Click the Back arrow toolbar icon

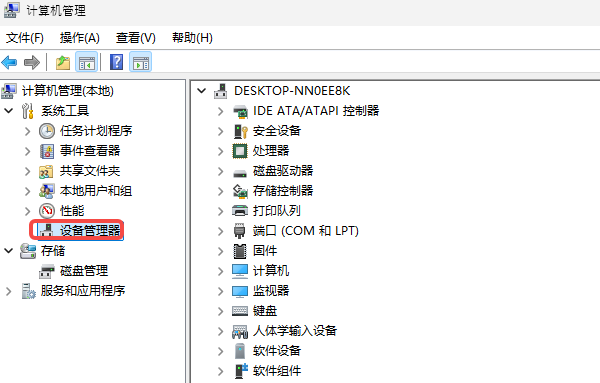[9, 62]
